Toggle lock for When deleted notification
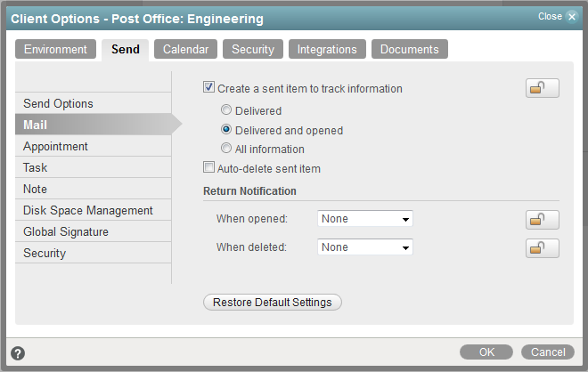Screen dimensions: 588x372 [x=542, y=247]
